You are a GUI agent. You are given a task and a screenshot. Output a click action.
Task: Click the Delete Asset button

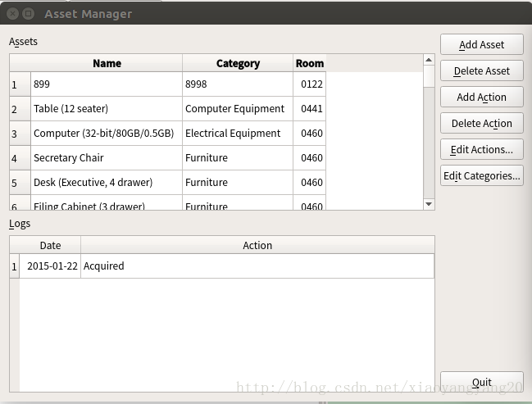coord(482,71)
